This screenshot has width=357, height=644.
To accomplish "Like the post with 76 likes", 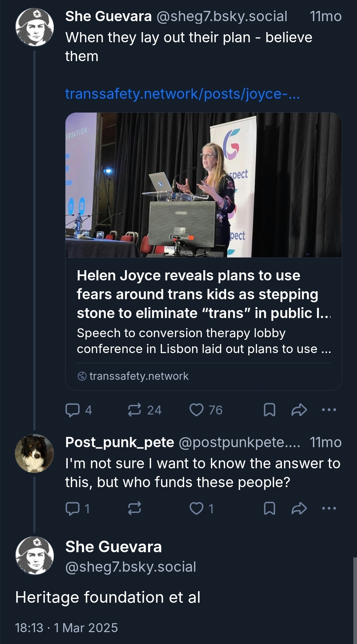I will click(196, 410).
